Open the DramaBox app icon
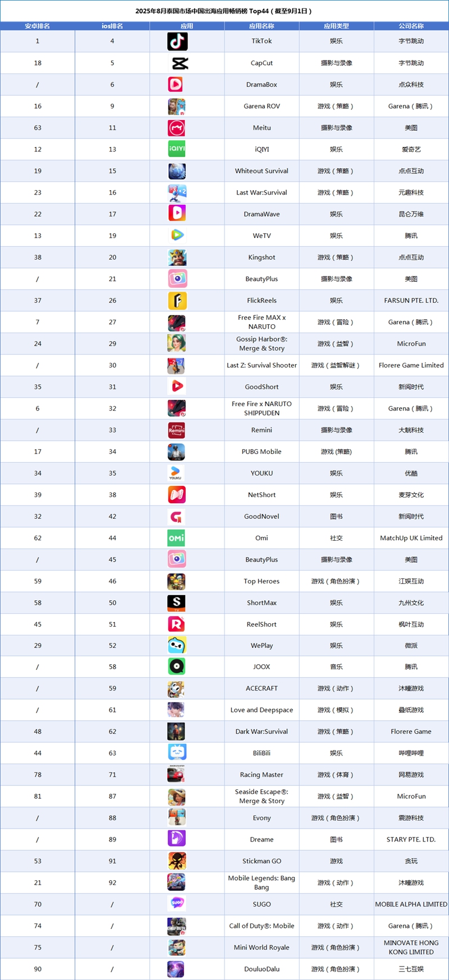449x980 pixels. pyautogui.click(x=176, y=85)
